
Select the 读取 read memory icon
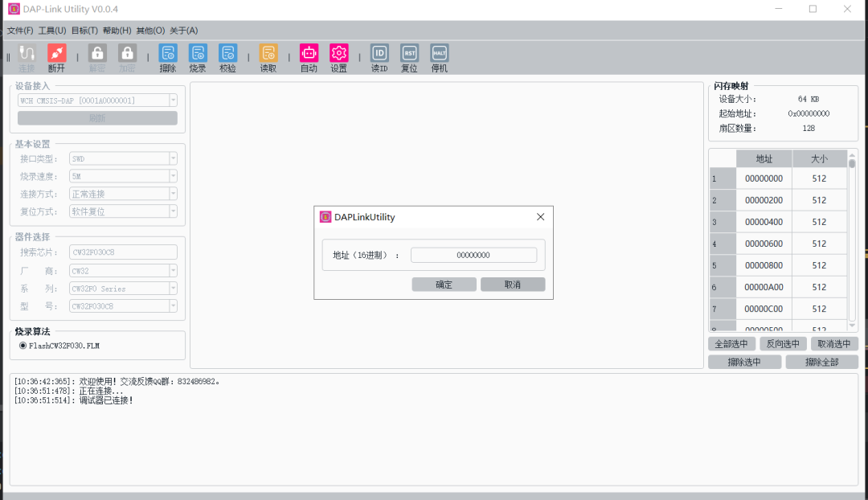[268, 55]
